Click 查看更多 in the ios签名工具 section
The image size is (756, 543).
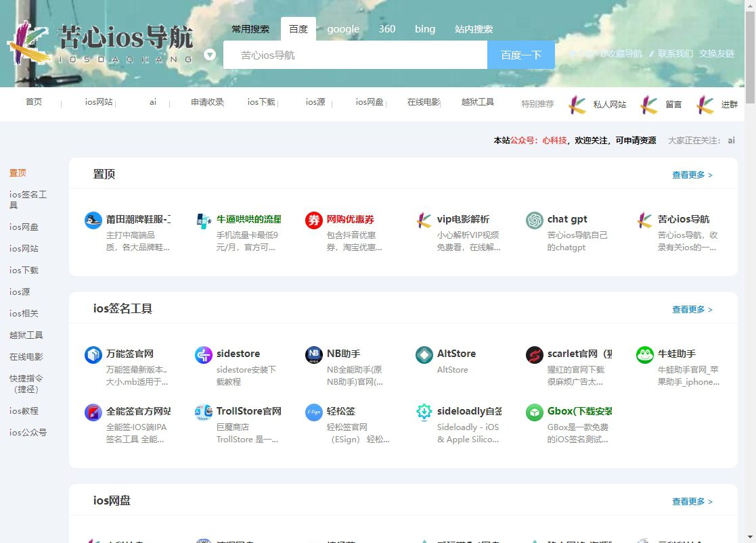(x=692, y=309)
